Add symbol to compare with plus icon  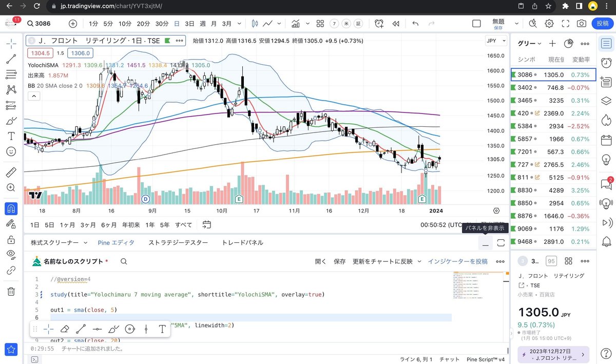click(x=73, y=24)
